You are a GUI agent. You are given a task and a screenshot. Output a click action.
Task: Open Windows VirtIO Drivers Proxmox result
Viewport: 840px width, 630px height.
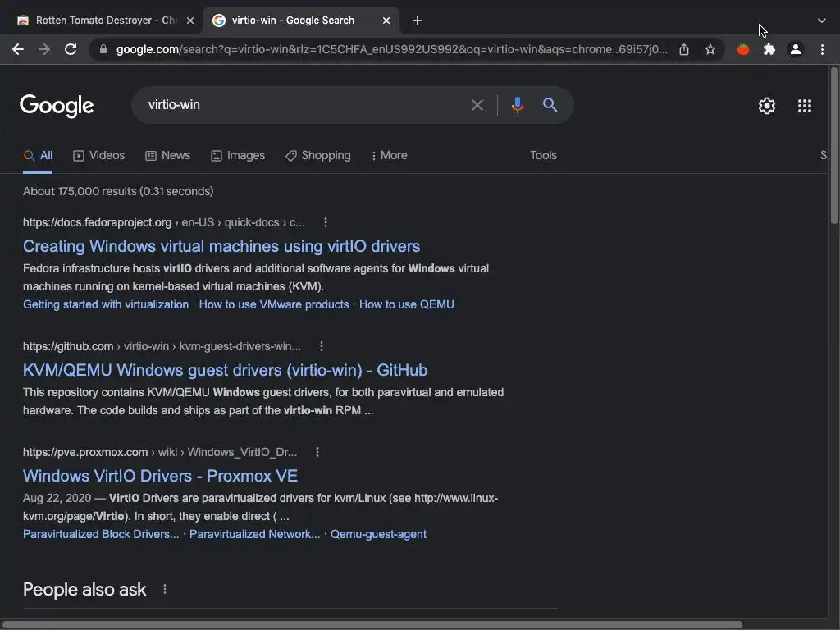pos(160,477)
